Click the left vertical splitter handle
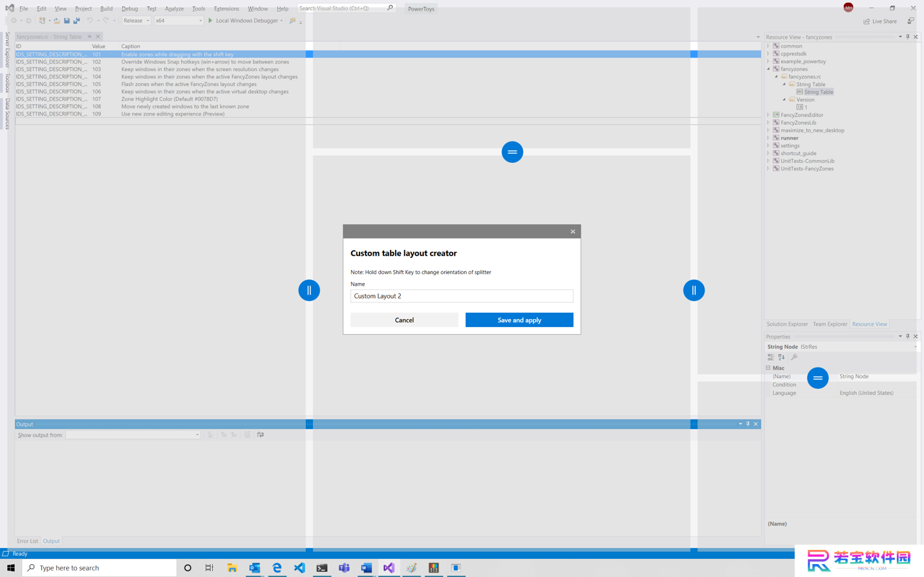 309,290
